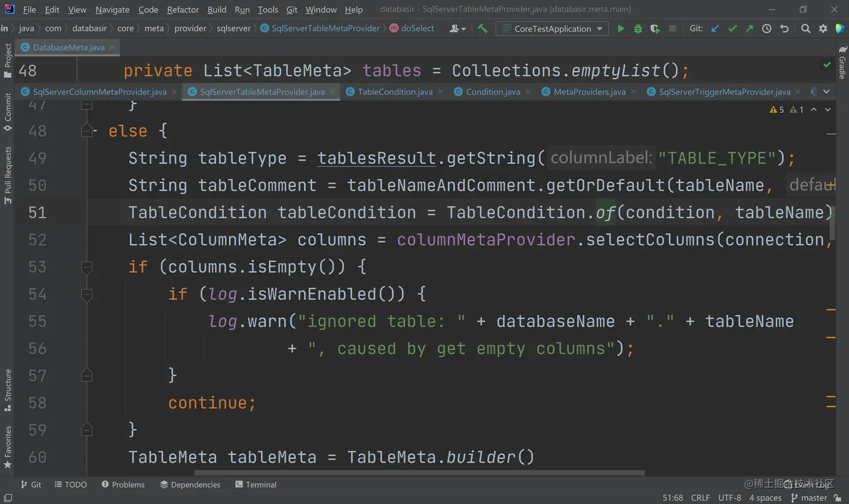
Task: Jump to next highlighted problem arrow
Action: (828, 109)
